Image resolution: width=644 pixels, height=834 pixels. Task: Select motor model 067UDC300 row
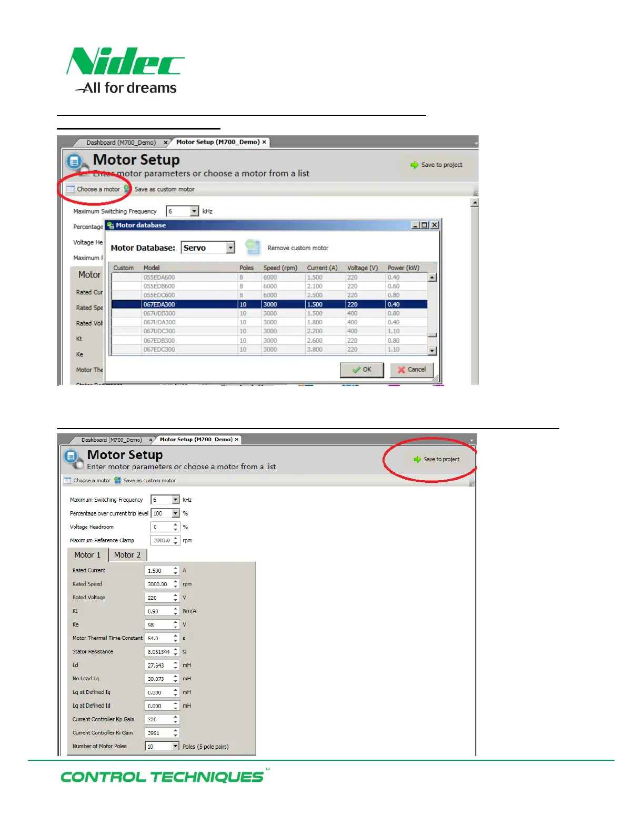coord(269,331)
